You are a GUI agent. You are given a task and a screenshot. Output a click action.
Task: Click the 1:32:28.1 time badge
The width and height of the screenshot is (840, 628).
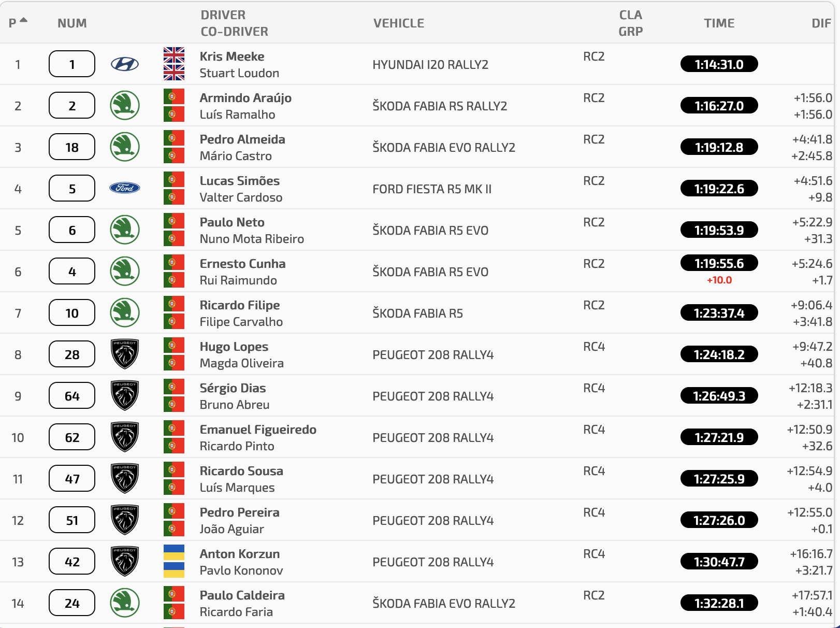(x=719, y=603)
